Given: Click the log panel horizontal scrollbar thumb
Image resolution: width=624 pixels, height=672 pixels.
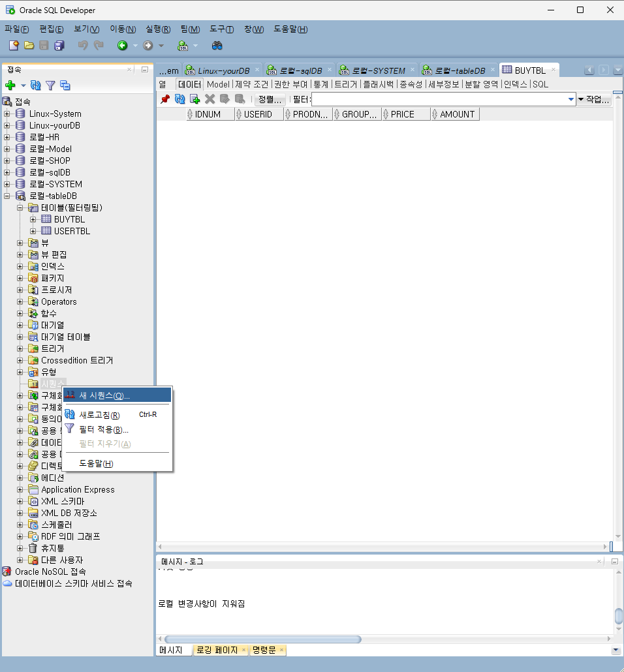Looking at the screenshot, I should pyautogui.click(x=263, y=639).
